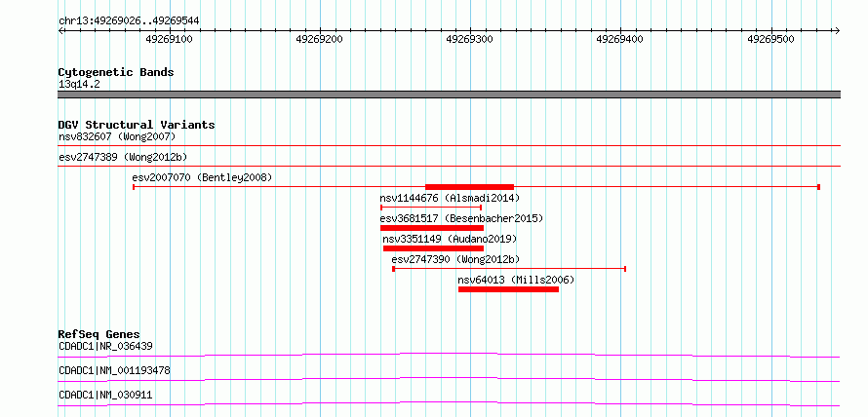Click the 49269300 ruler tick label
The height and width of the screenshot is (417, 868).
pos(469,39)
